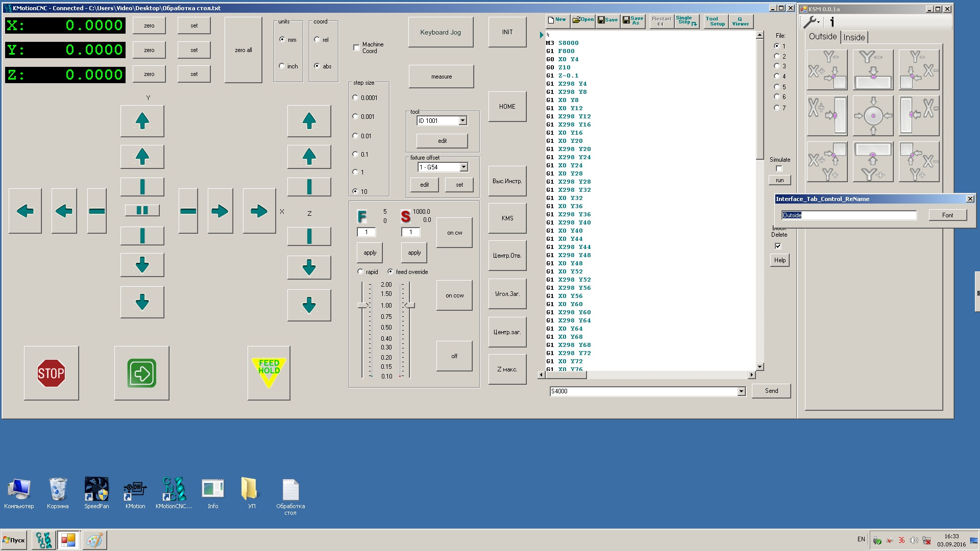Click the Save toolbar button
Screen dimensions: 980x551
tap(607, 20)
